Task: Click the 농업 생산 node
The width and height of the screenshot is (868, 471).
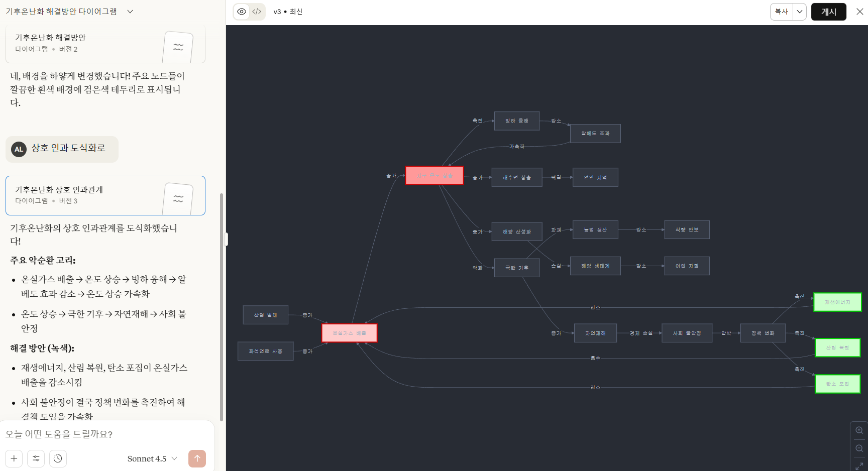Action: pos(595,229)
